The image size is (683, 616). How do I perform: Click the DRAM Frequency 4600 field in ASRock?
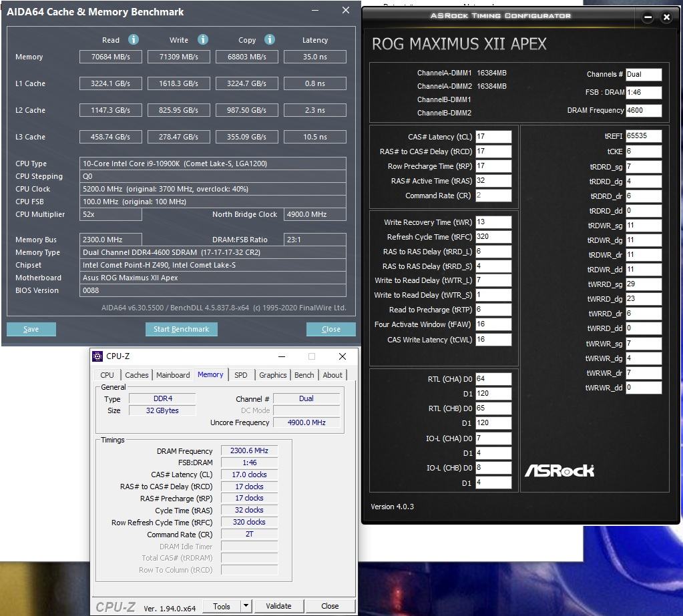coord(644,111)
